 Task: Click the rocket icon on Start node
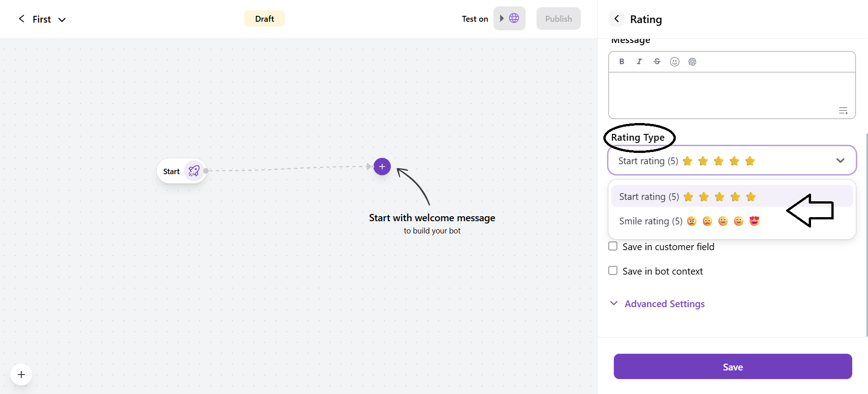[x=194, y=171]
